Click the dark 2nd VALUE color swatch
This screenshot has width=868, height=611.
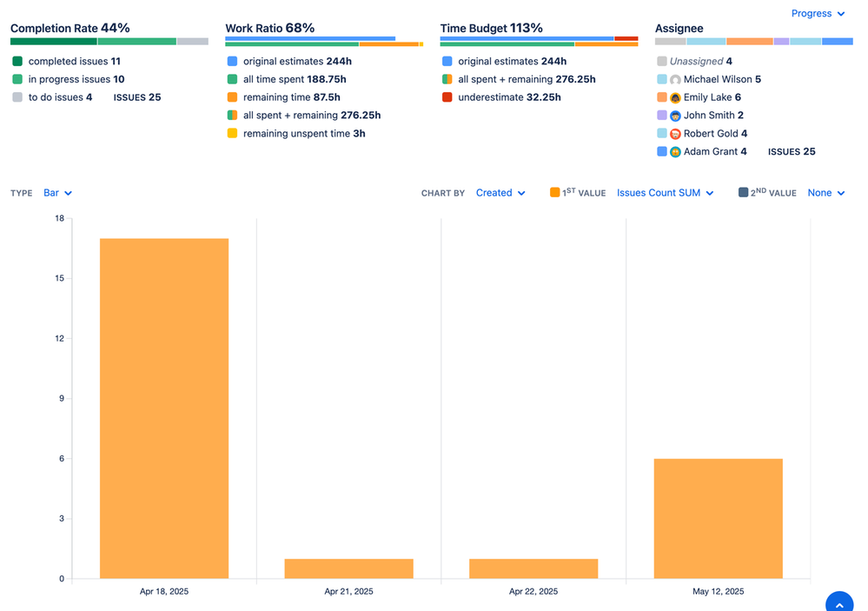click(x=743, y=192)
